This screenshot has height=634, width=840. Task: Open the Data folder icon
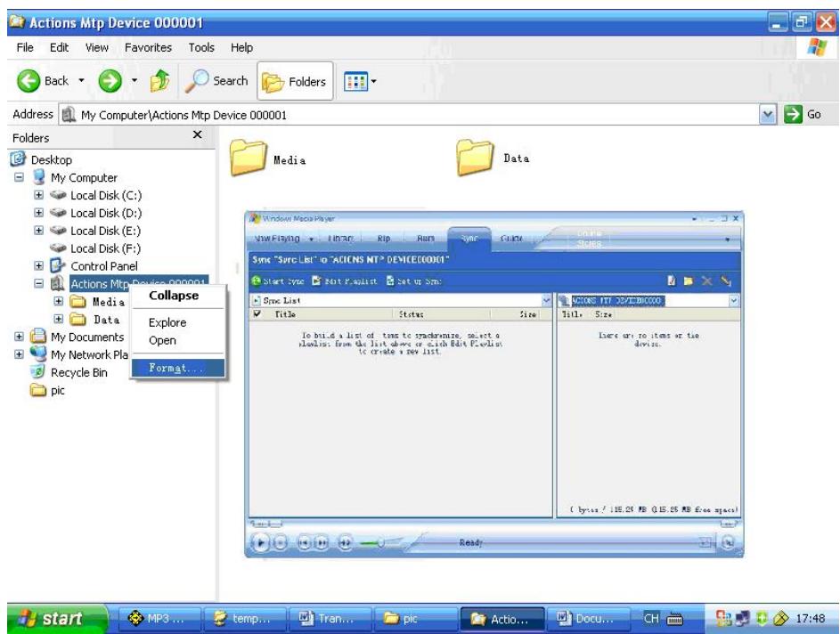[475, 158]
